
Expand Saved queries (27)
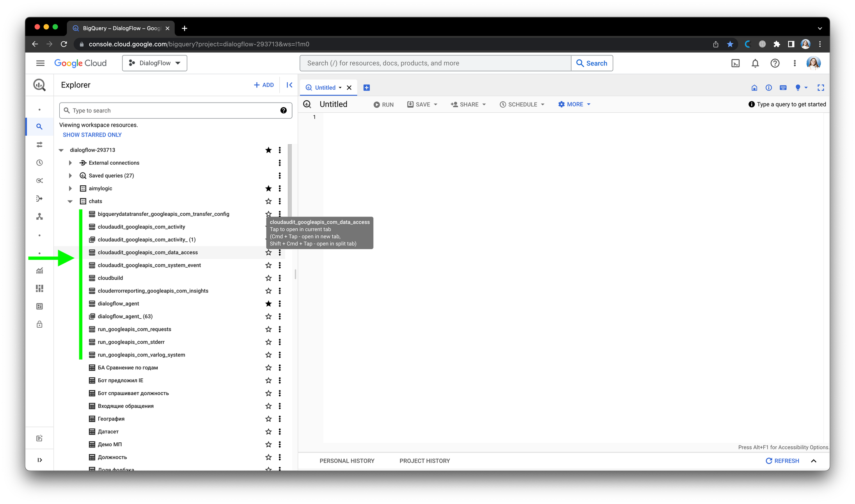tap(70, 176)
